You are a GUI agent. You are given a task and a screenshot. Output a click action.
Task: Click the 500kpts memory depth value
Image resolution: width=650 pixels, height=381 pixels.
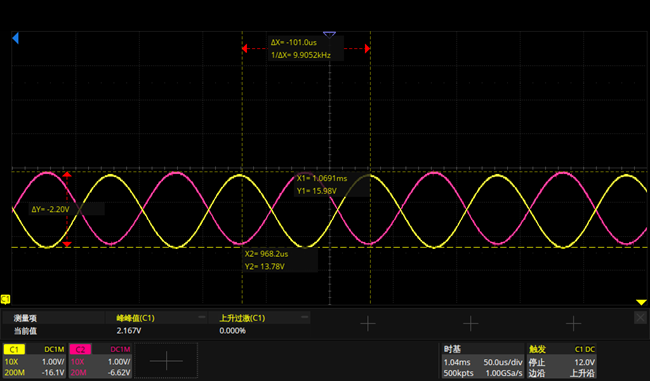458,373
